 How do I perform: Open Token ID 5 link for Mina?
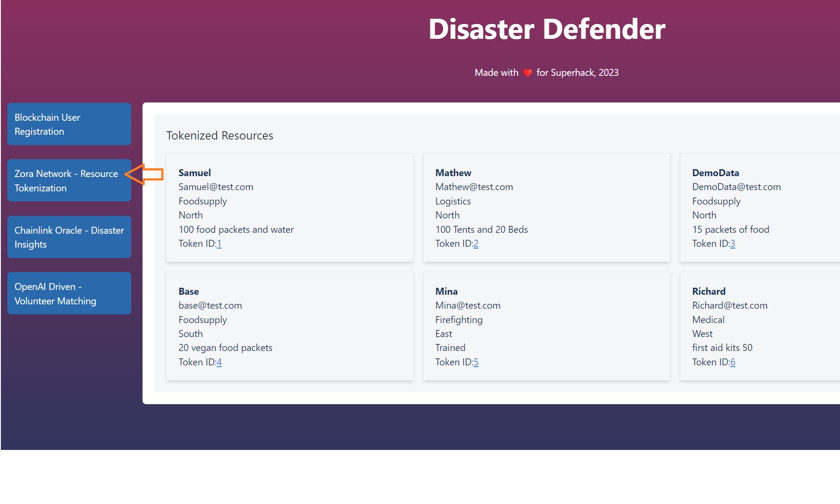pyautogui.click(x=476, y=362)
